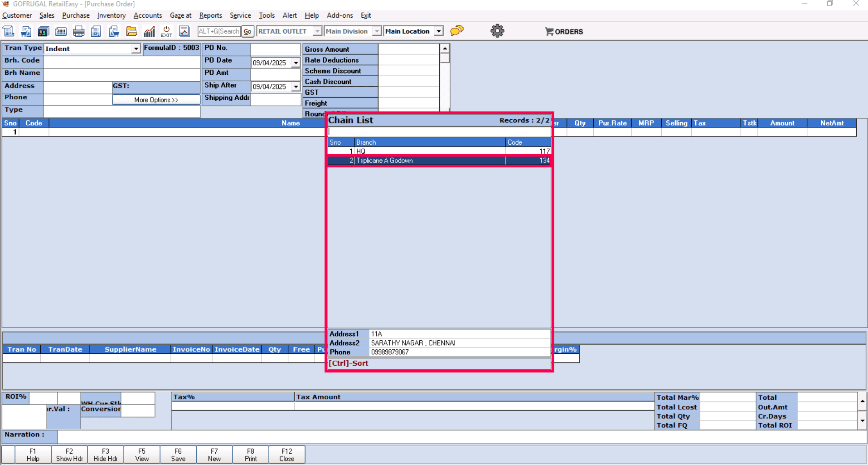Click the PO No. input field
Screen dimensions: 868x465
pyautogui.click(x=276, y=49)
